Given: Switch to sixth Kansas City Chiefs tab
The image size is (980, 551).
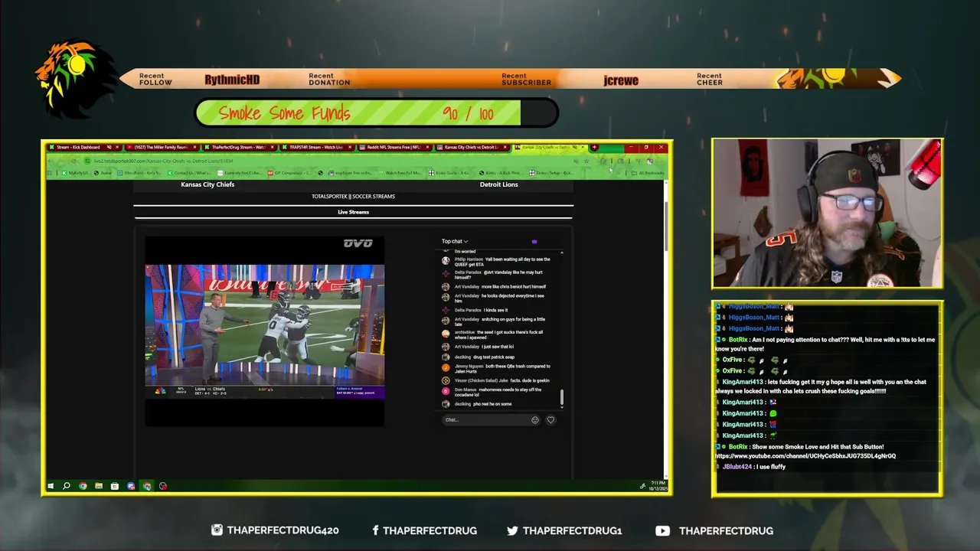Looking at the screenshot, I should [x=472, y=147].
